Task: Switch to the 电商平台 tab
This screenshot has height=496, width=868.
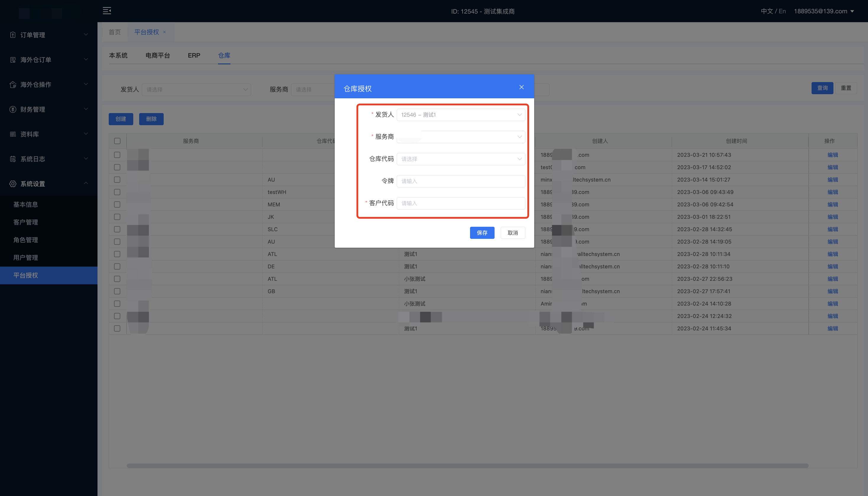Action: click(x=157, y=56)
